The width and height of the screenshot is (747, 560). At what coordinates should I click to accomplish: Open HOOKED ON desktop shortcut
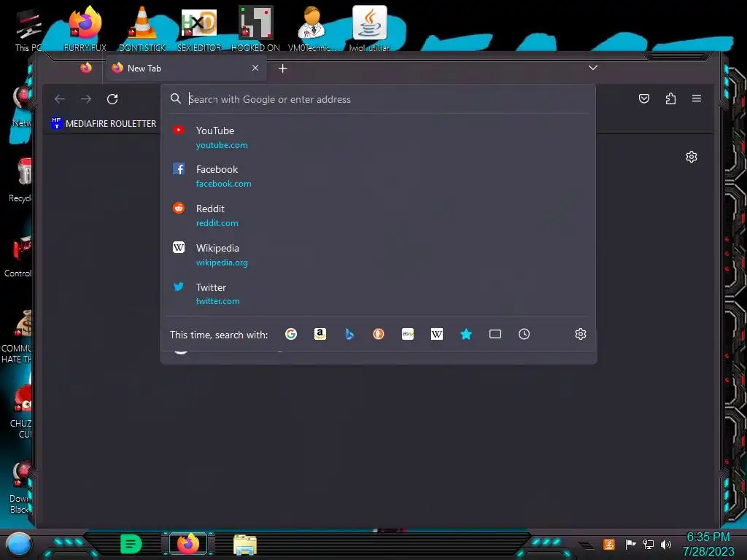[x=255, y=28]
